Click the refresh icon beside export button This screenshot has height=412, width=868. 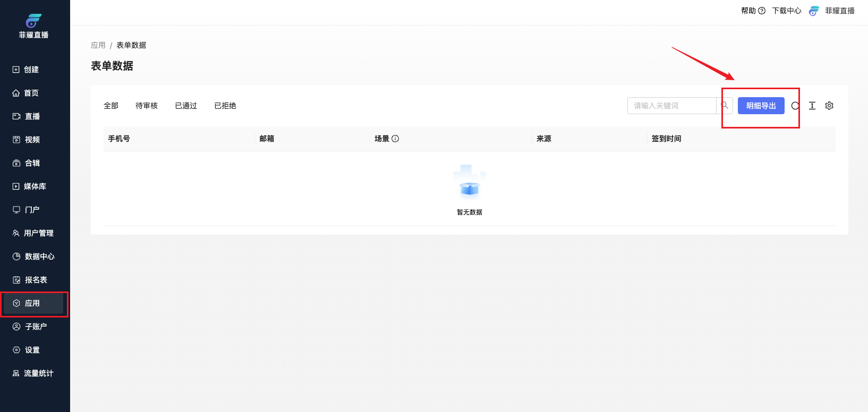pos(795,106)
